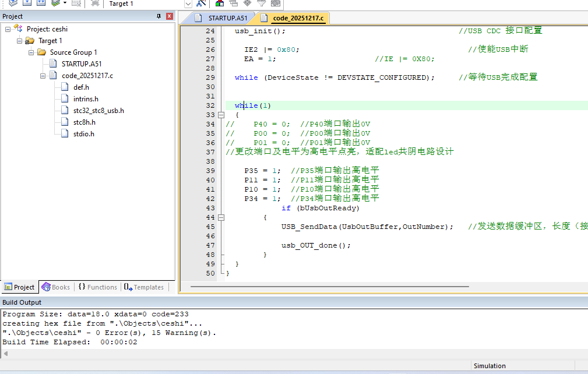Click the Translate file toolbar icon

[13, 3]
